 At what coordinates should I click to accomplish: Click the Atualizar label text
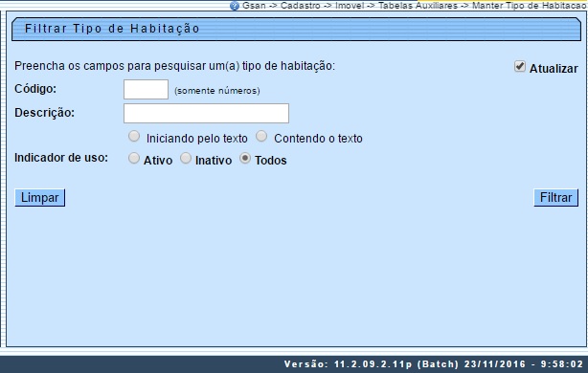554,69
